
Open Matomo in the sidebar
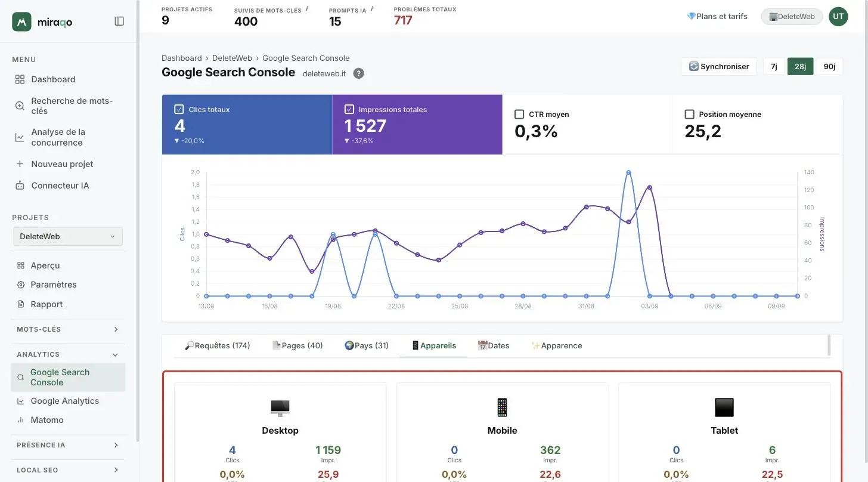[x=47, y=420]
